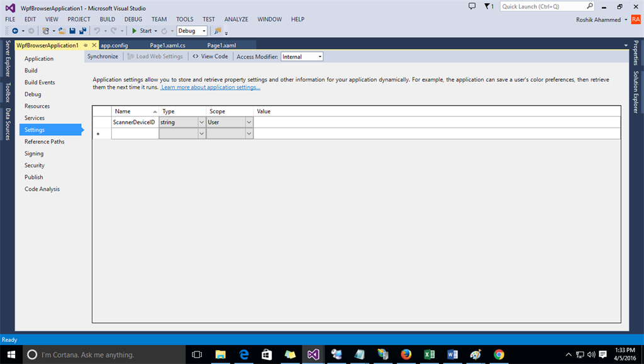Image resolution: width=644 pixels, height=364 pixels.
Task: Expand the Debug configuration dropdown
Action: (x=204, y=31)
